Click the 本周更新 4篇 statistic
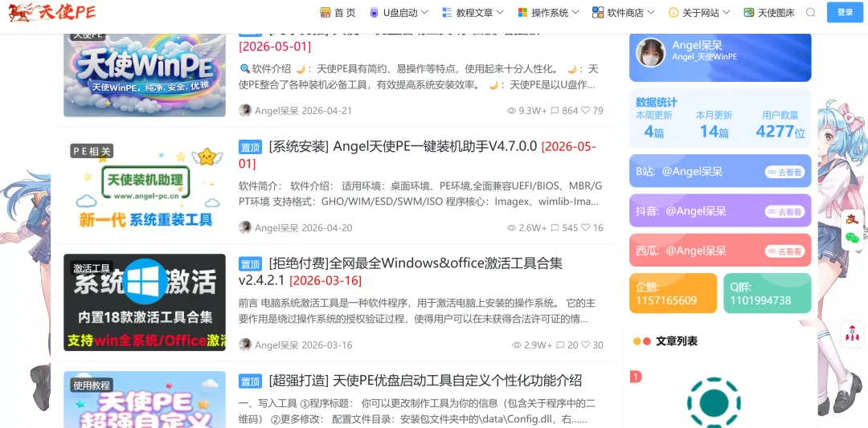Screen dimensions: 868x428 pyautogui.click(x=653, y=124)
